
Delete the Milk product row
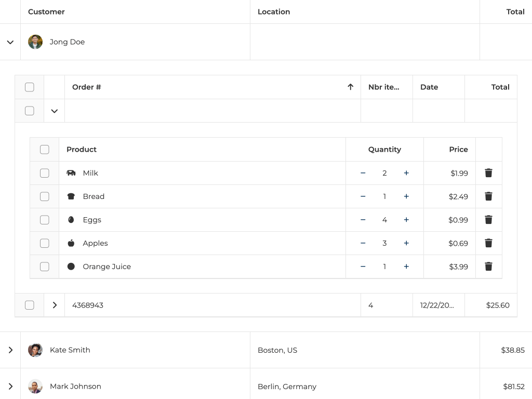click(488, 173)
